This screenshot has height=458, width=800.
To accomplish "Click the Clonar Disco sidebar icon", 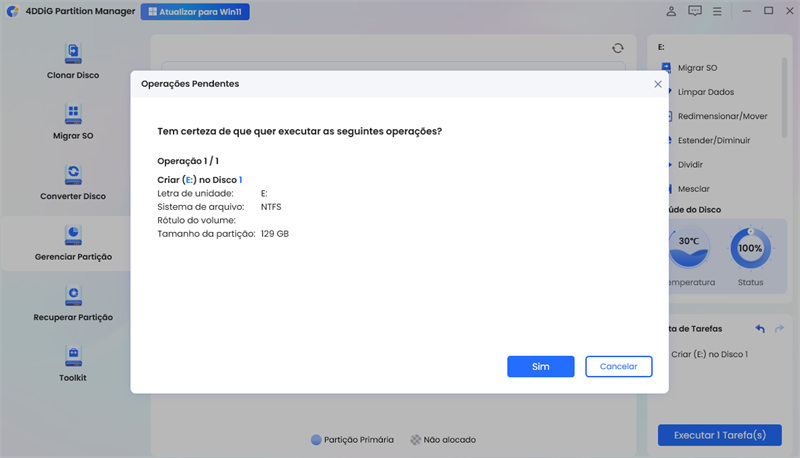I will [73, 52].
